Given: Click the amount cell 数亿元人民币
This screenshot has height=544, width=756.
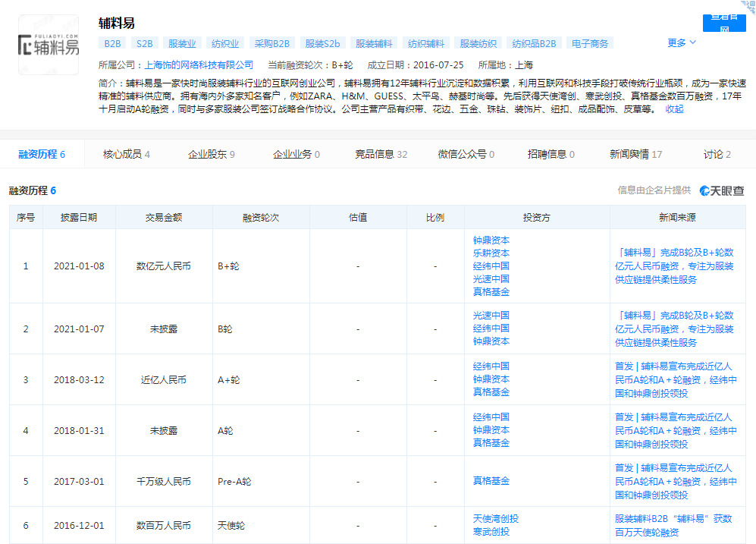Looking at the screenshot, I should coord(164,266).
